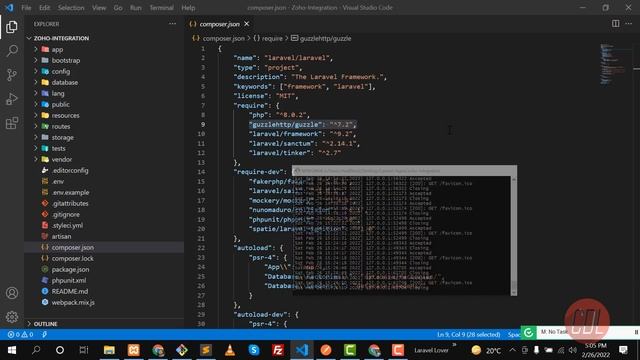Split the editor right
The height and width of the screenshot is (360, 640).
pyautogui.click(x=616, y=24)
